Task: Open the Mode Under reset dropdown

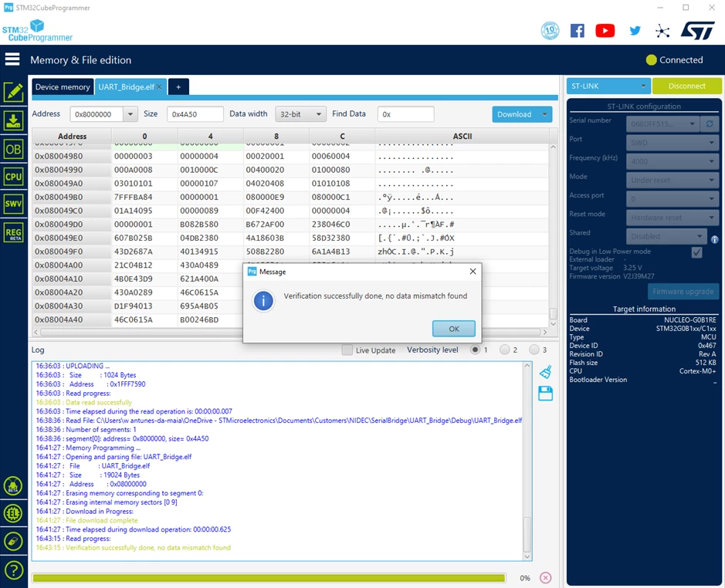Action: click(672, 180)
